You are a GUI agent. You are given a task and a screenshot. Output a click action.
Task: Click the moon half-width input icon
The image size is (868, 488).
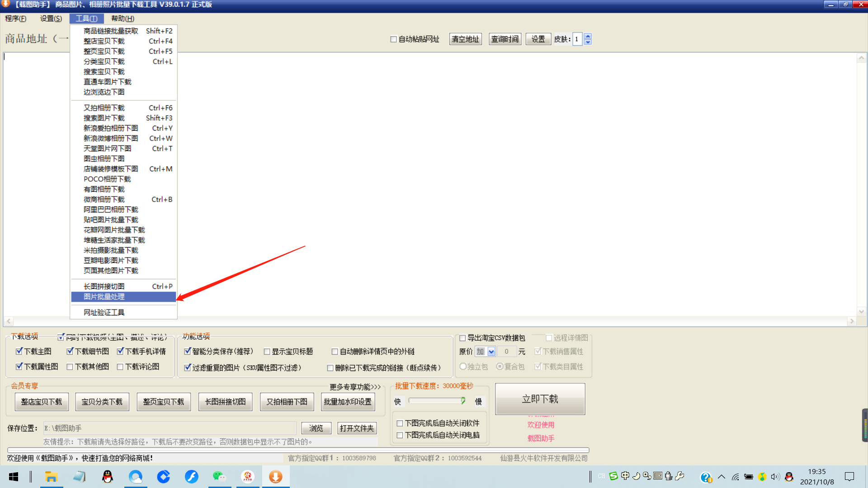coord(636,476)
